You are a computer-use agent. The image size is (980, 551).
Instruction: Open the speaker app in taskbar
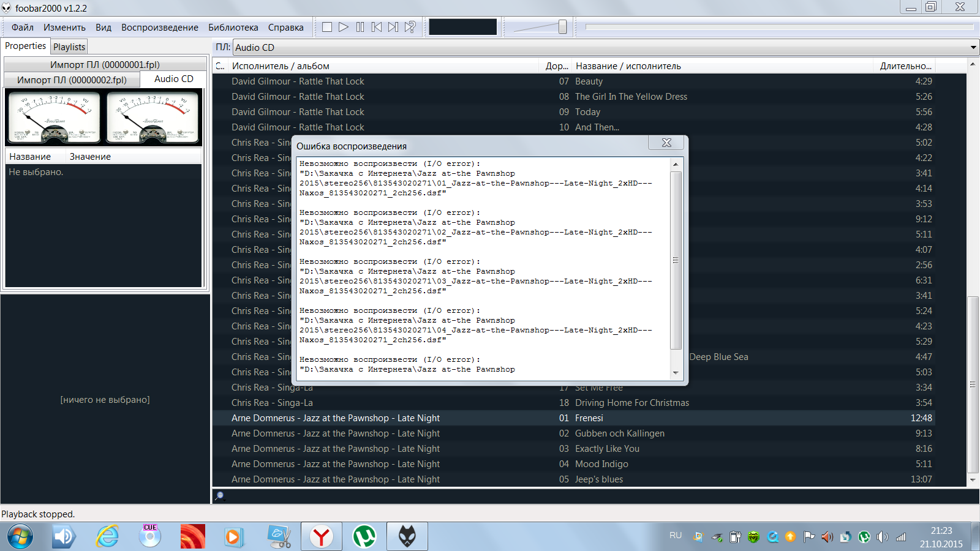point(64,537)
